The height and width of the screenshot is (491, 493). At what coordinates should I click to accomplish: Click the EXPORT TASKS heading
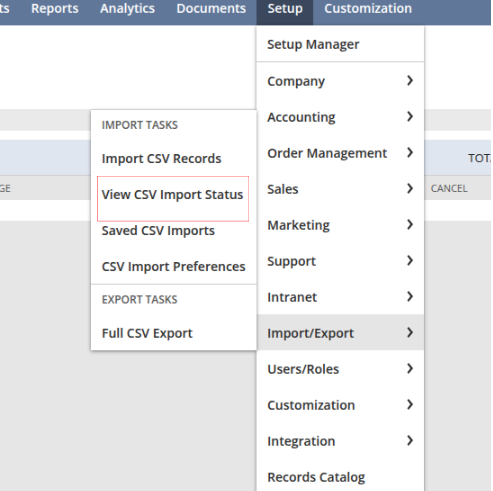click(x=139, y=300)
